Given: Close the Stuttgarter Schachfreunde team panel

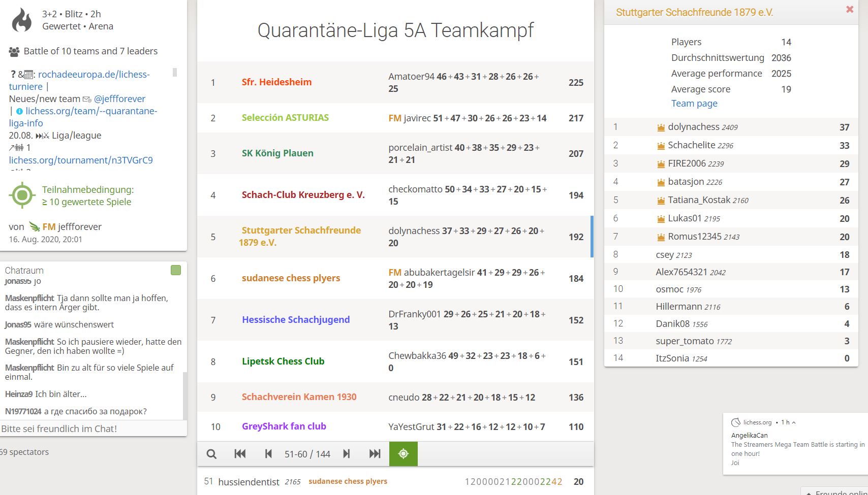Looking at the screenshot, I should [849, 9].
